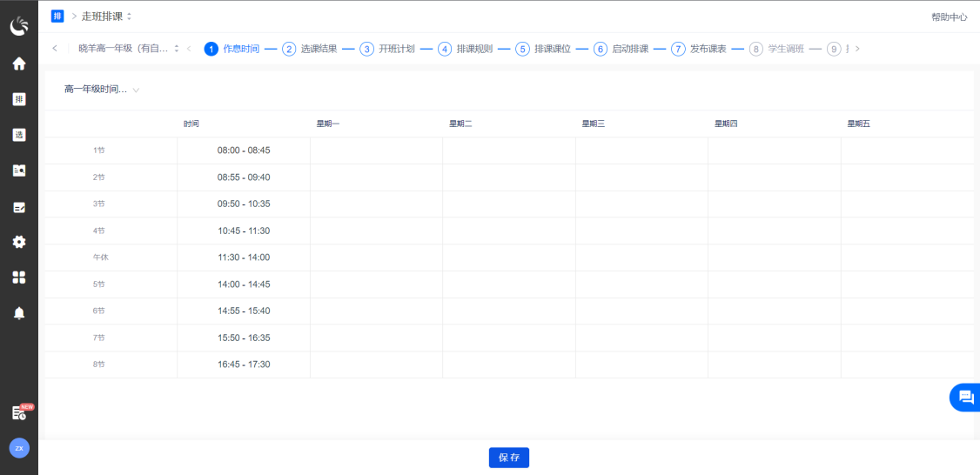This screenshot has width=980, height=475.
Task: Open the 走班排课 module switcher
Action: coord(107,17)
